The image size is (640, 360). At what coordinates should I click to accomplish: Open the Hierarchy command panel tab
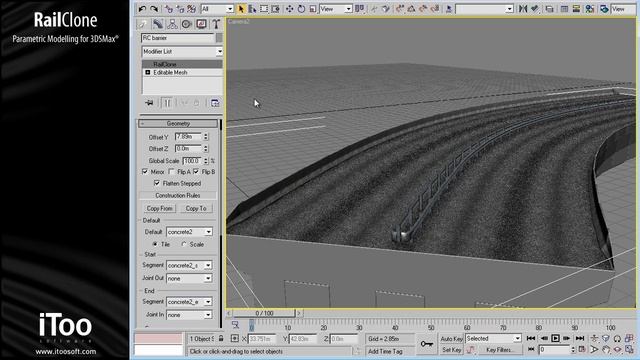[x=172, y=24]
